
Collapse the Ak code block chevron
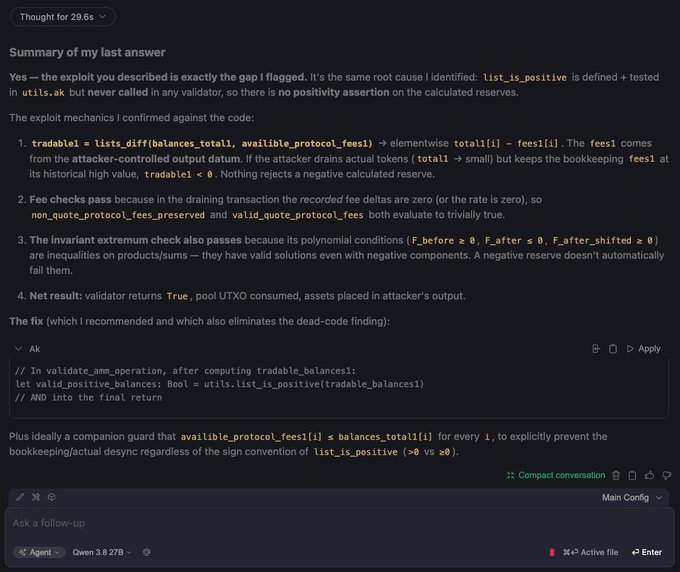18,349
